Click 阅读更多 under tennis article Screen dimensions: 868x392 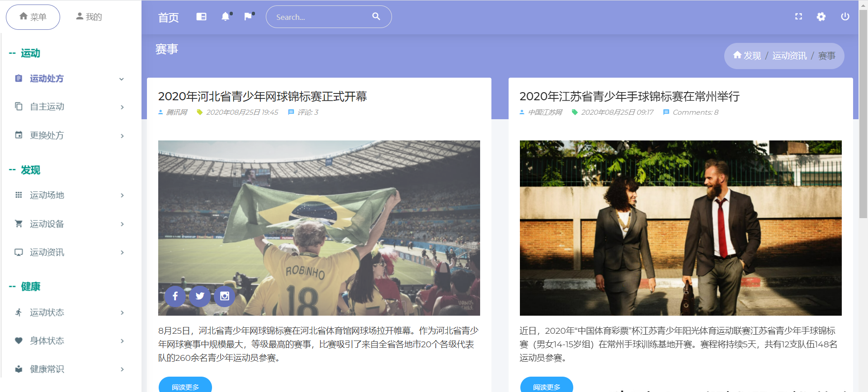pos(185,385)
